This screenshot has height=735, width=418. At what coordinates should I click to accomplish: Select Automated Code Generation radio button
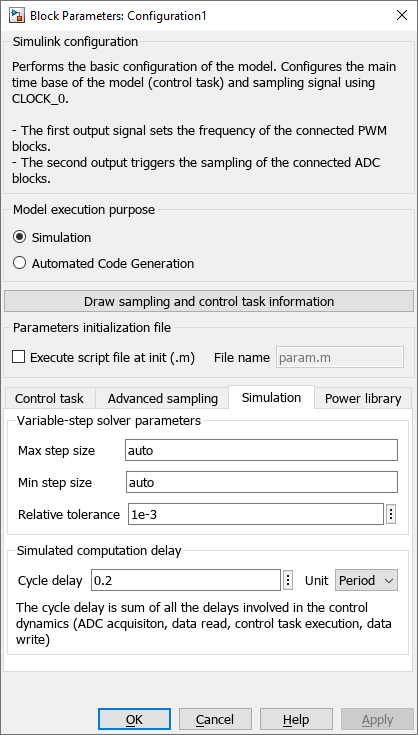point(20,263)
